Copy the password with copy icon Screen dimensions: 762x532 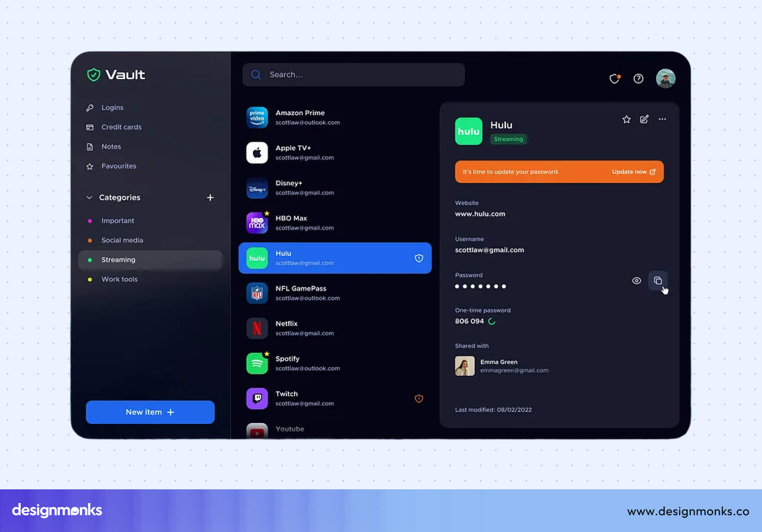[x=658, y=281]
